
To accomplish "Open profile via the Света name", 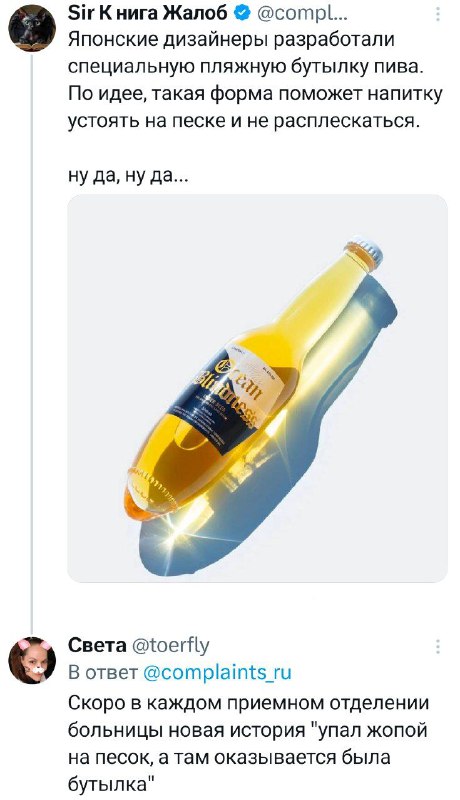I will (97, 646).
